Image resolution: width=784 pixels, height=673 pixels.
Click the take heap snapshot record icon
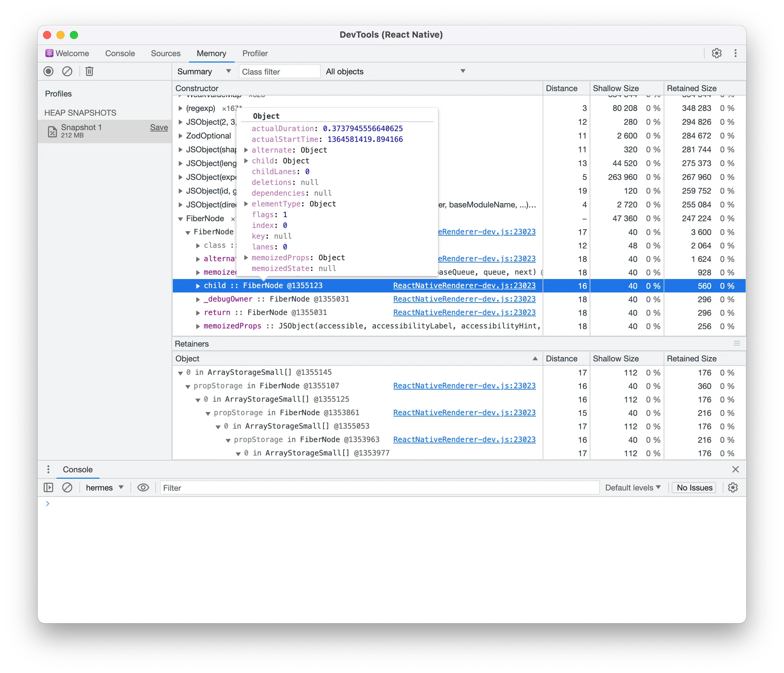click(x=48, y=71)
